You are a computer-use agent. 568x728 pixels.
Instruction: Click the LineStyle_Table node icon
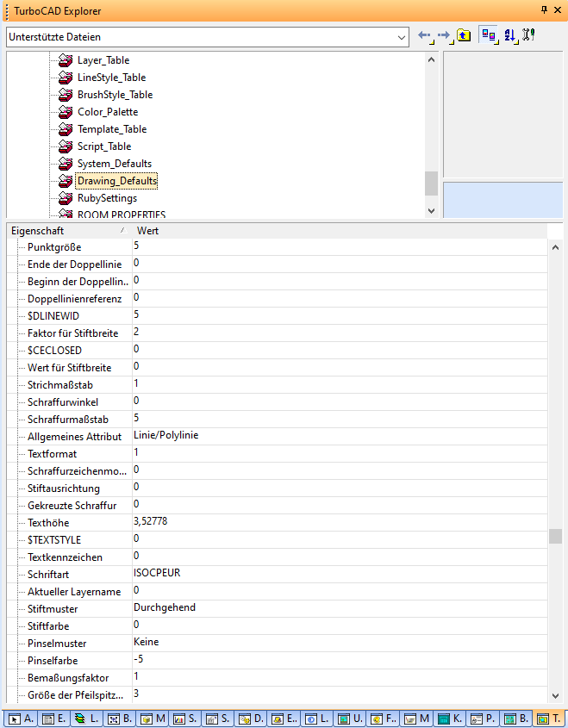(x=66, y=78)
